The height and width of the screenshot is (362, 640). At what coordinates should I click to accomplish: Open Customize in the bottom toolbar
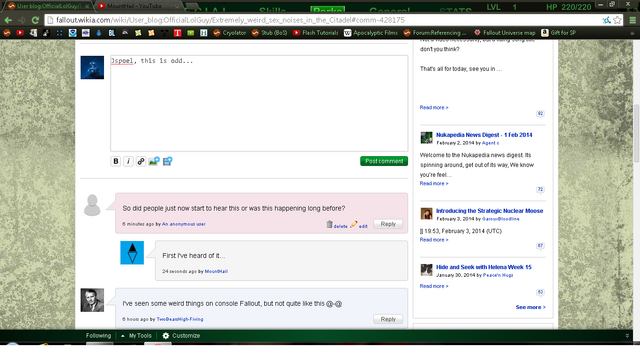181,335
